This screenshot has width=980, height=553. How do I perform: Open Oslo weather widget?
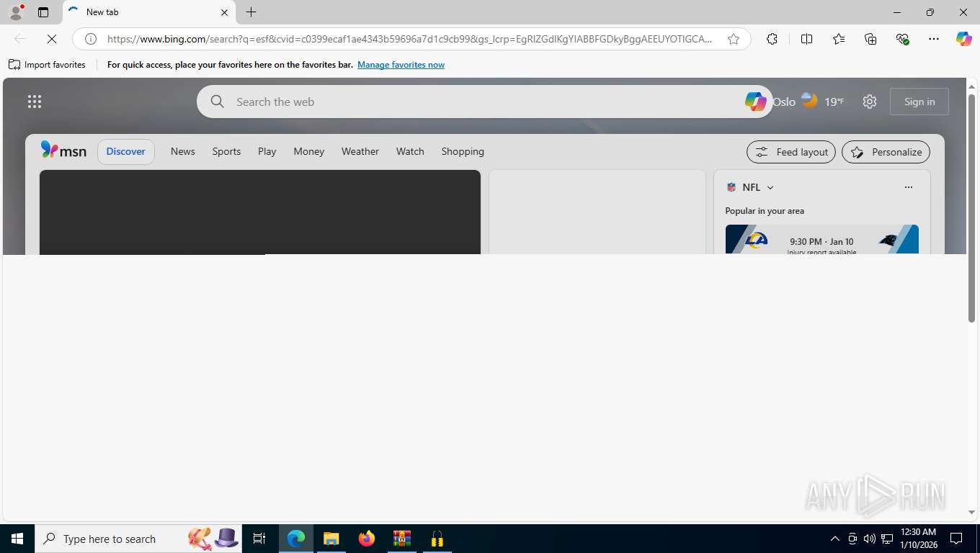point(808,102)
